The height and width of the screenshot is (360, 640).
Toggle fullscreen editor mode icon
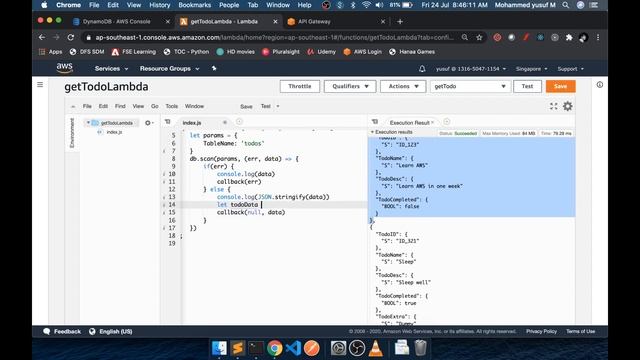[x=553, y=106]
